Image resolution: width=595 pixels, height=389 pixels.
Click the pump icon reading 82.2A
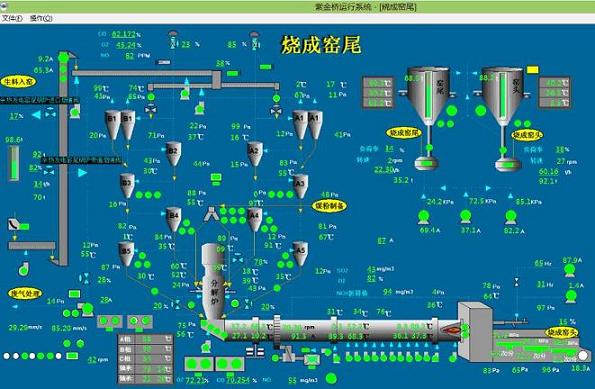(x=511, y=217)
